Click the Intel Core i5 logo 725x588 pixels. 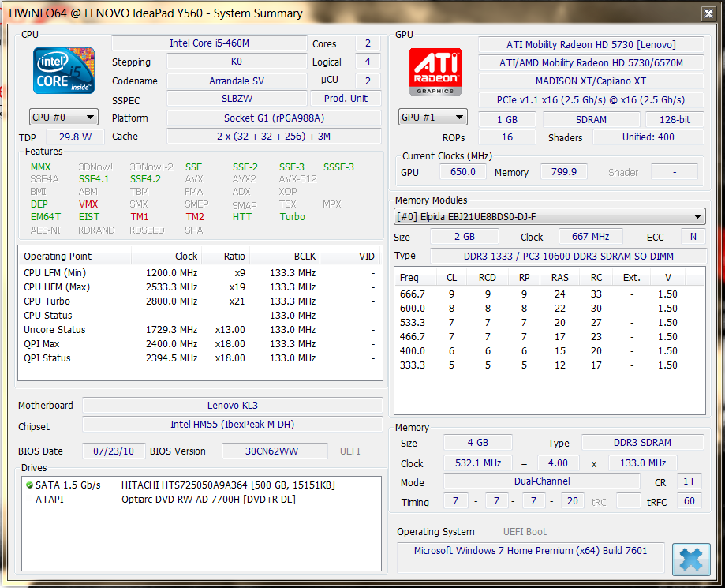click(x=64, y=70)
